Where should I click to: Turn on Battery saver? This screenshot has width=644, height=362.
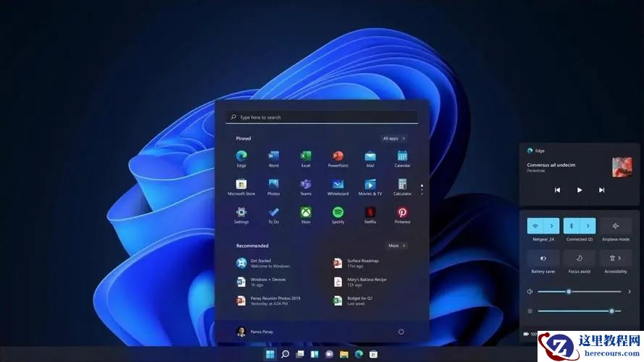pos(543,258)
